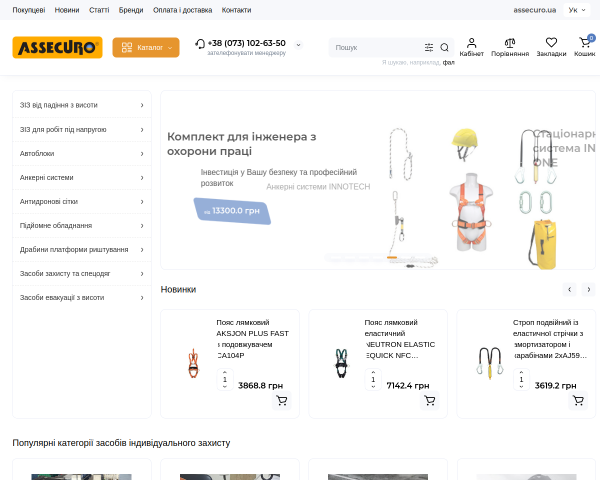Click the 13300.0 грн price button
Screen dimensions: 600x480
tap(232, 211)
